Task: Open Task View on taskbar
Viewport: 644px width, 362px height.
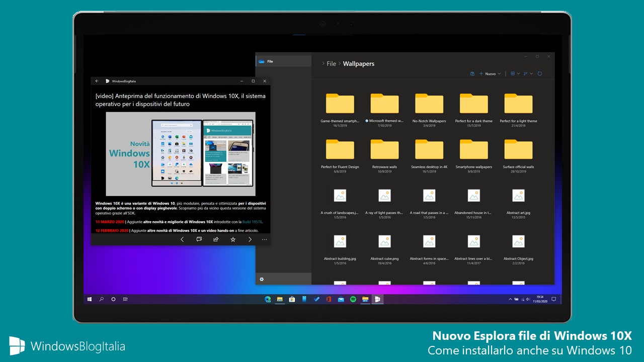Action: (125, 299)
